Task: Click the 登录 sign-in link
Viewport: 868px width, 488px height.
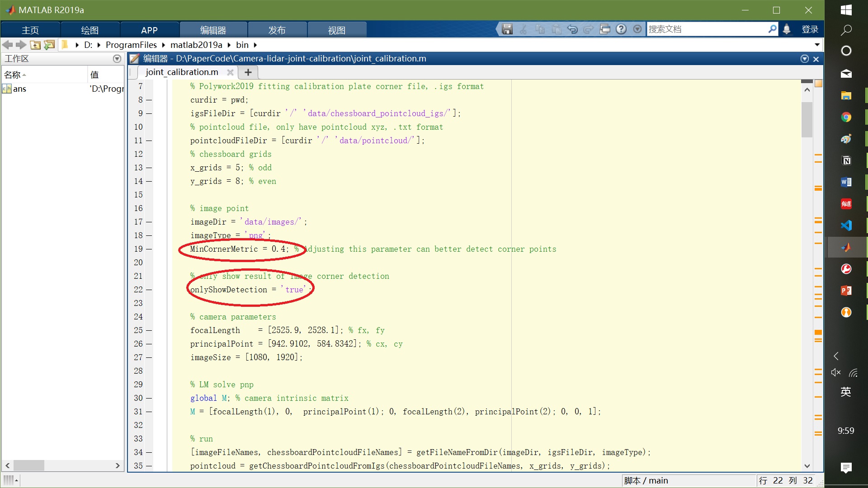Action: tap(810, 29)
